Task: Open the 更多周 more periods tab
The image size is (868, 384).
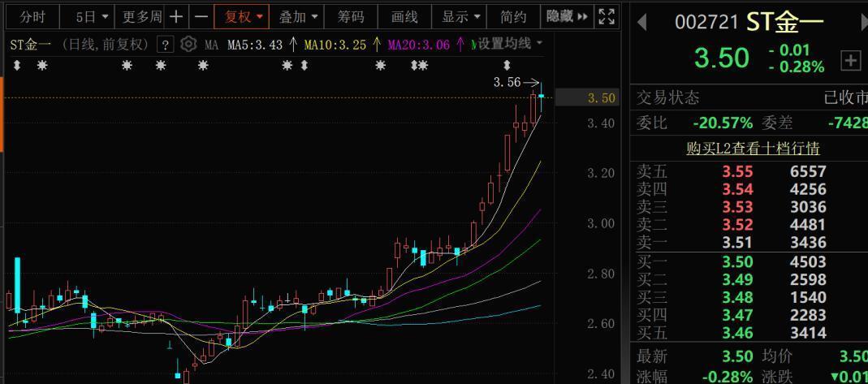Action: click(x=141, y=16)
